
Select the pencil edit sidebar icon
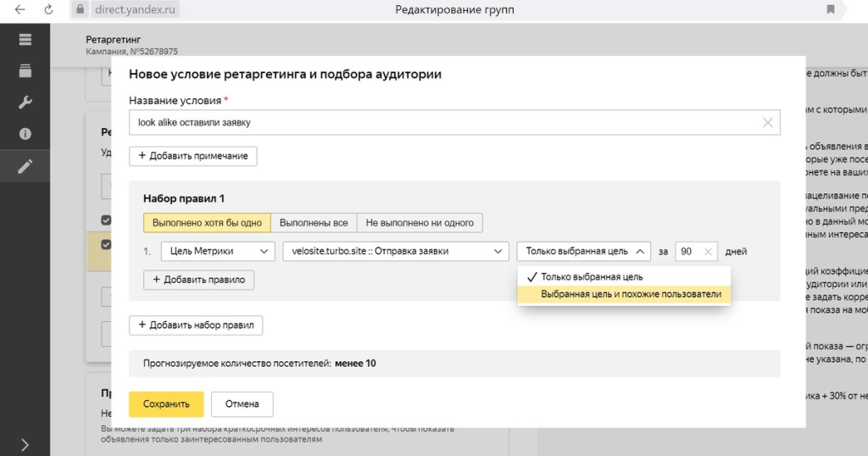click(x=25, y=166)
